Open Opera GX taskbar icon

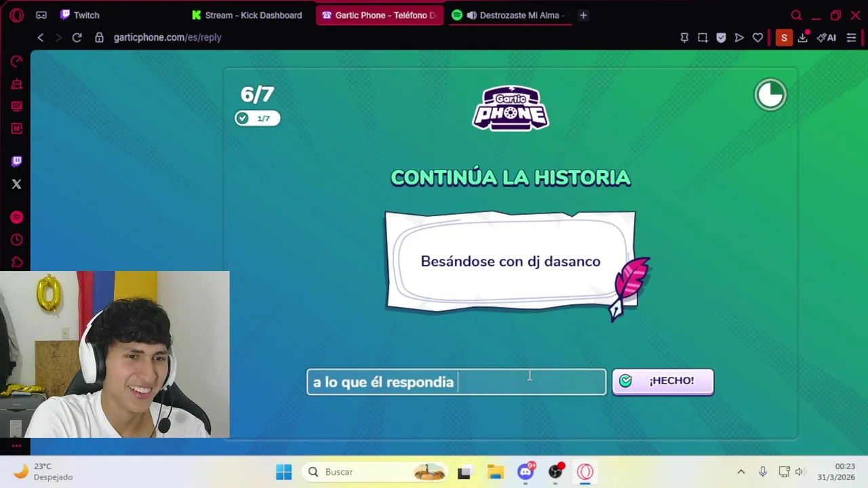[x=585, y=472]
